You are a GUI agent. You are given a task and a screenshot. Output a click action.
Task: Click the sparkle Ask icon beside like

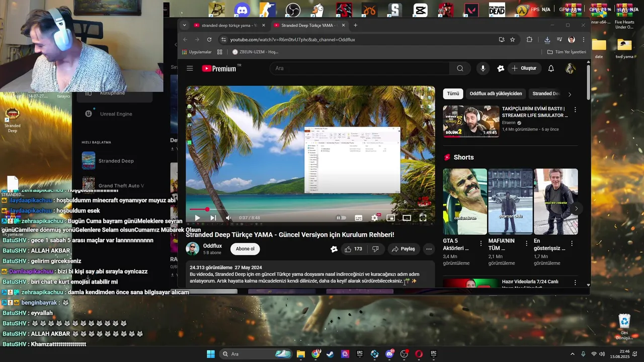coord(334,249)
